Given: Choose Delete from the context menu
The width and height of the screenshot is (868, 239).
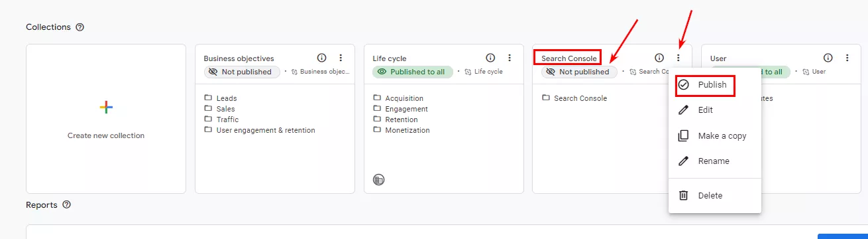Looking at the screenshot, I should point(715,195).
